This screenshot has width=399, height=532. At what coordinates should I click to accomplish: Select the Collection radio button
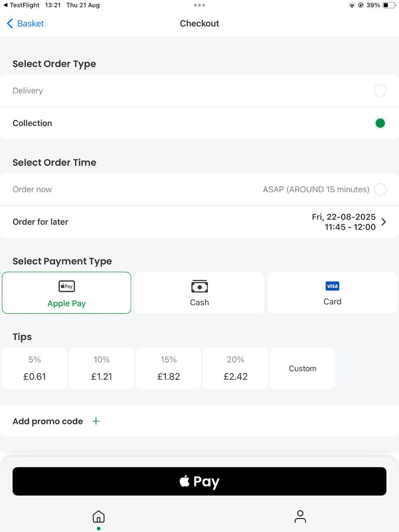[380, 123]
